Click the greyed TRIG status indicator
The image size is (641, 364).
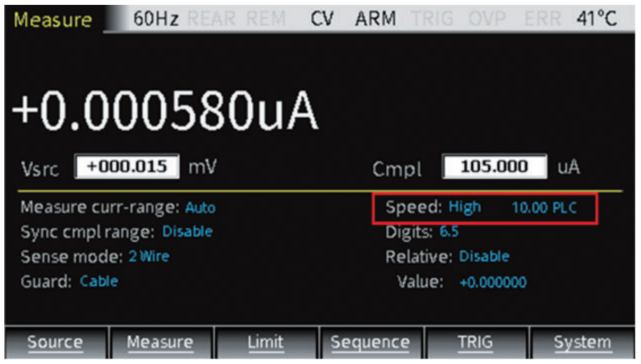[433, 19]
